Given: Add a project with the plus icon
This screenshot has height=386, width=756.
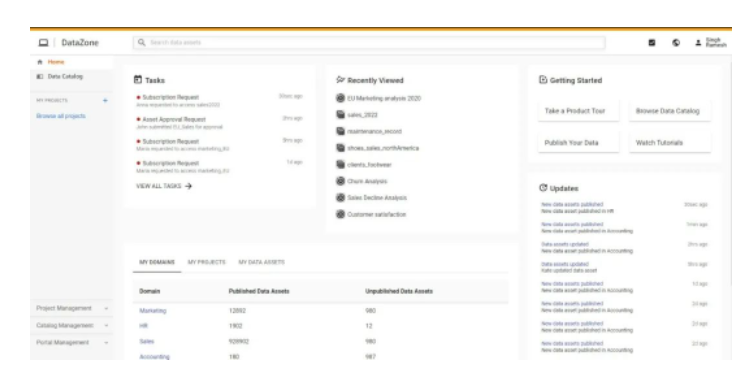Looking at the screenshot, I should [105, 100].
